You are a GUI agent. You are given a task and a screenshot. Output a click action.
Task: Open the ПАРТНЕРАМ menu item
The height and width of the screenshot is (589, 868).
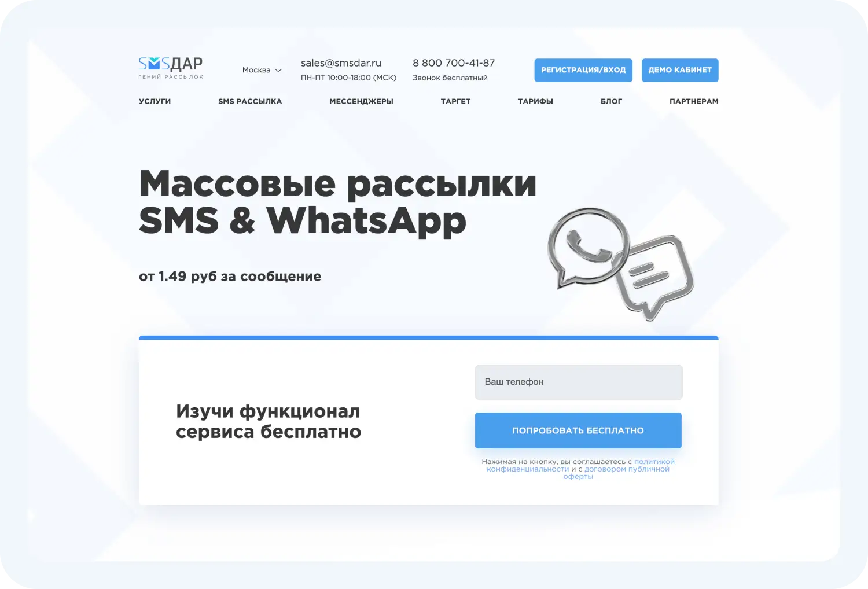(694, 101)
